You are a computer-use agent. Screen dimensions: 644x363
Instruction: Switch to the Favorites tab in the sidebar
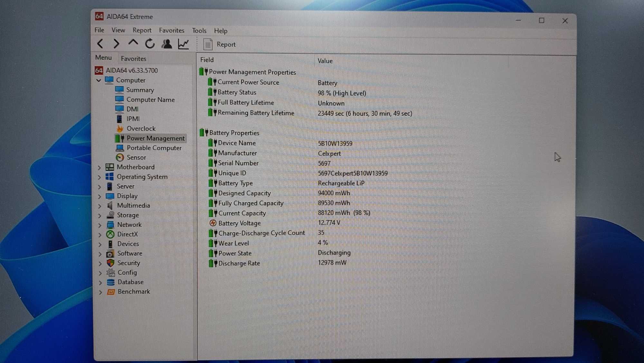134,59
